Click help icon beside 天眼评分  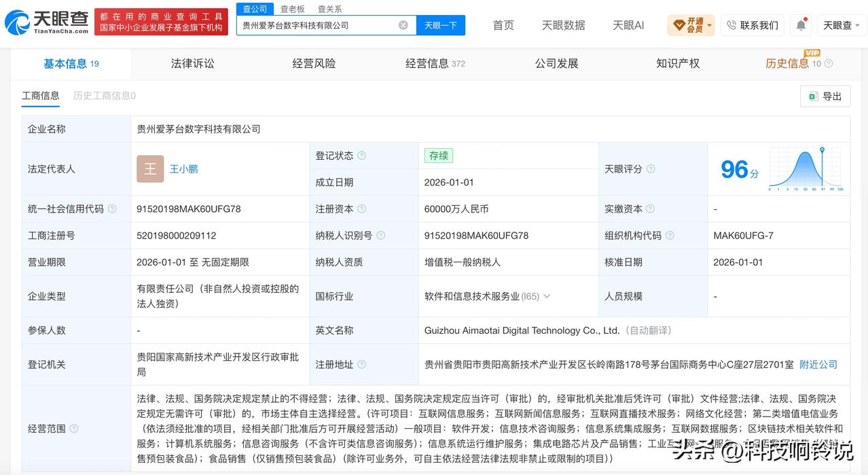tap(651, 169)
